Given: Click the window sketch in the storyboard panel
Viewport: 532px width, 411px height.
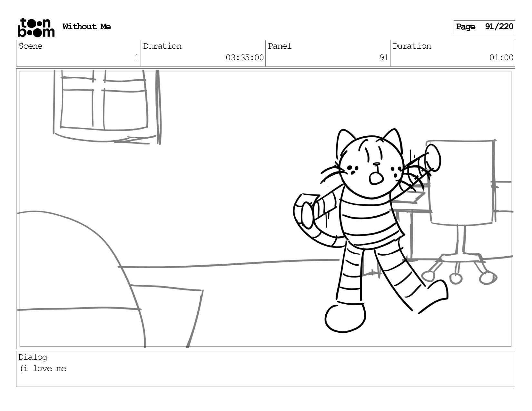Looking at the screenshot, I should coord(107,107).
